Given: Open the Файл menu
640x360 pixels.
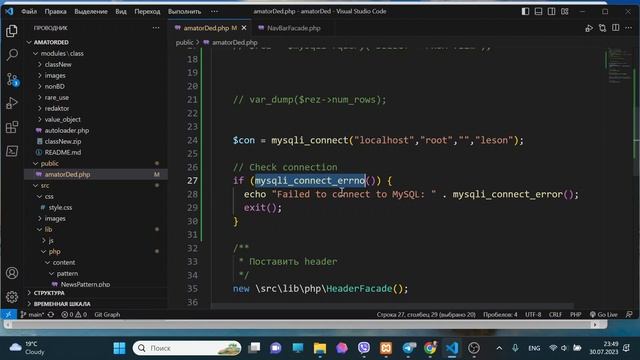Looking at the screenshot, I should pyautogui.click(x=29, y=11).
